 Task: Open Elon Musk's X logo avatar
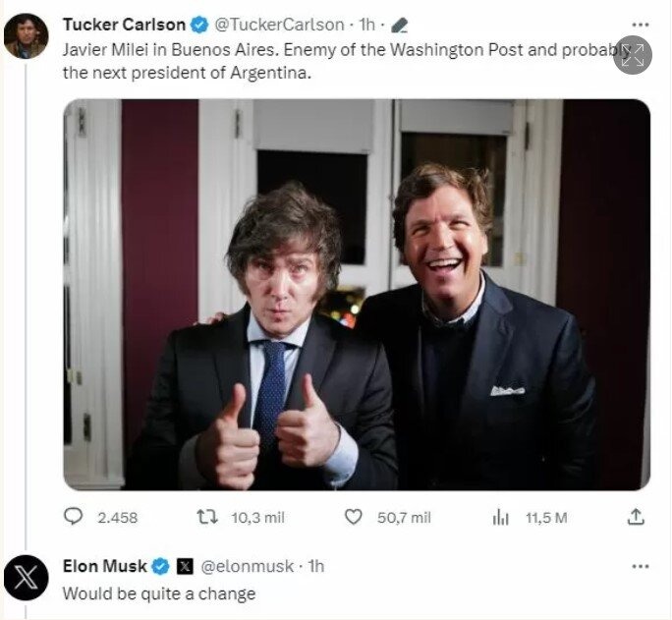pyautogui.click(x=26, y=579)
